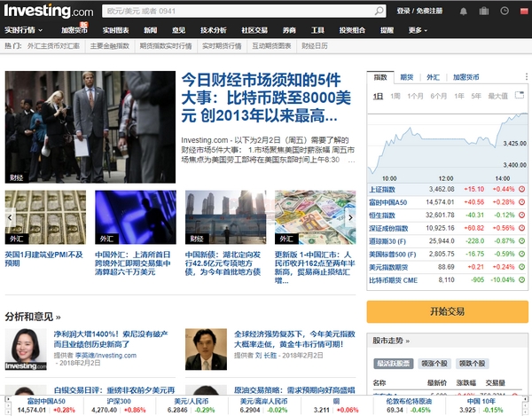Open the headline 今日财经市场须知的5件大事
The image size is (532, 416).
coord(266,98)
